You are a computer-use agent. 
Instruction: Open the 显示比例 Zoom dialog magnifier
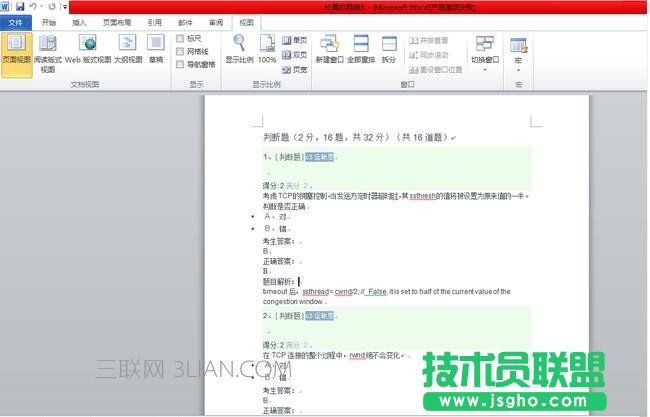[239, 49]
